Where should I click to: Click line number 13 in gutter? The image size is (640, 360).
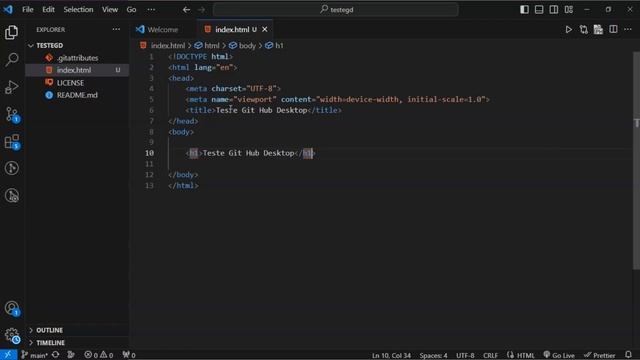[149, 185]
